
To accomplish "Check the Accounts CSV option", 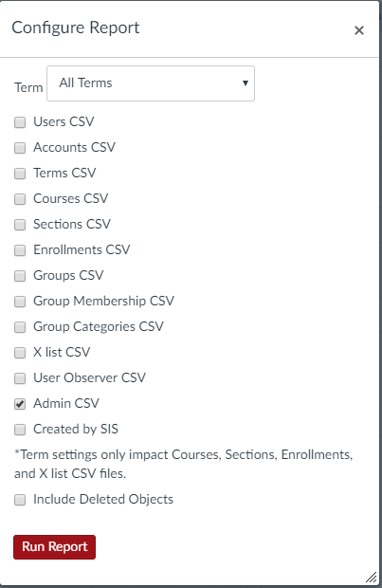I will tap(20, 148).
